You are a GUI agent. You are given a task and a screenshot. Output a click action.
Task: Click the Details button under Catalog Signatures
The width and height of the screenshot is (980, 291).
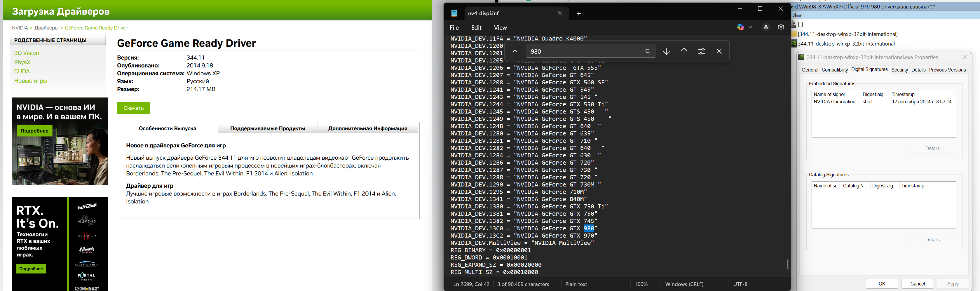point(932,240)
